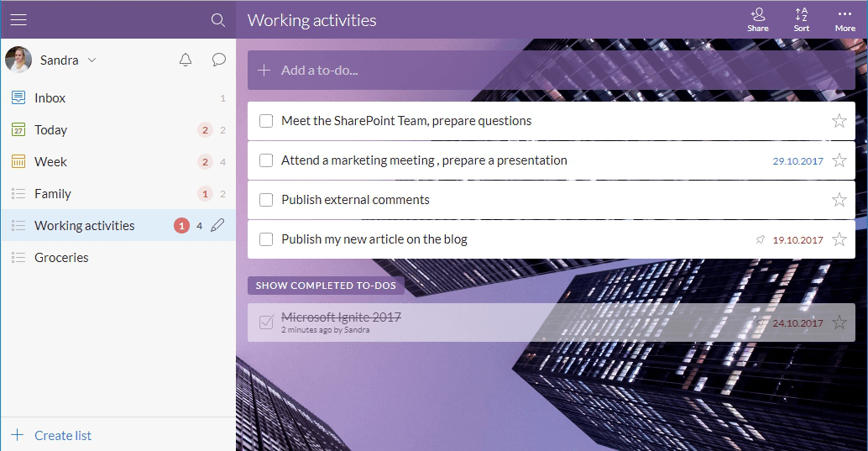Edit Working activities list pencil icon
The height and width of the screenshot is (451, 868).
pos(217,225)
